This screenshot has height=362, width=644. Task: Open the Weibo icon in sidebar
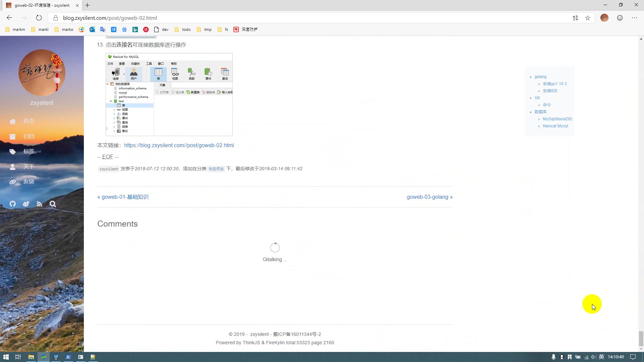point(26,204)
